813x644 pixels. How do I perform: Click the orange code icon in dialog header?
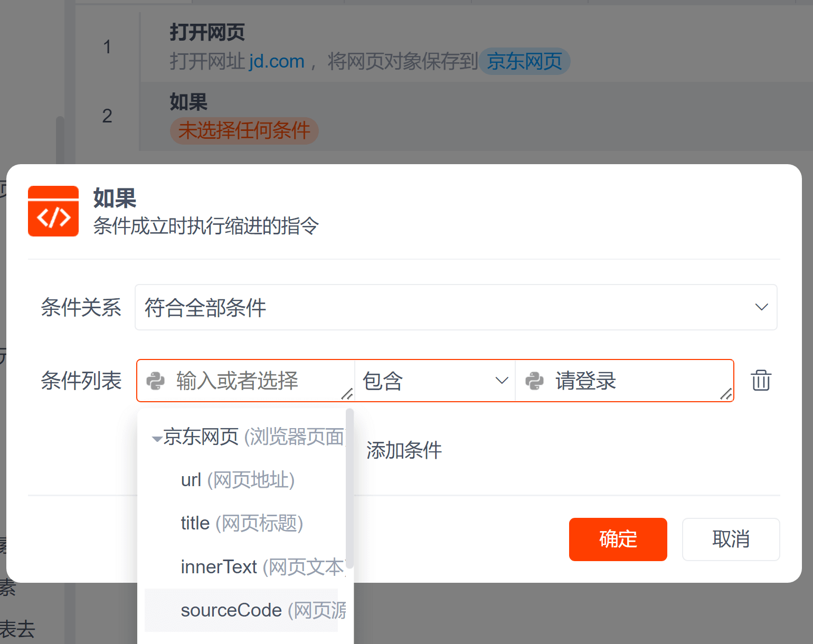[53, 211]
